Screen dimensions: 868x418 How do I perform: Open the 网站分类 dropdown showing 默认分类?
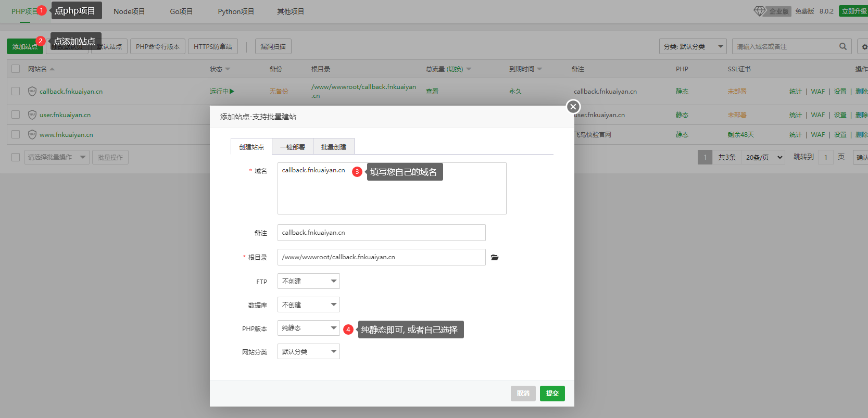tap(308, 351)
